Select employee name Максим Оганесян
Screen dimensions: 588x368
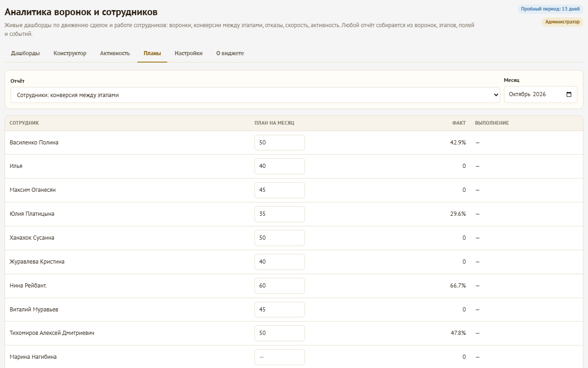[x=33, y=190]
